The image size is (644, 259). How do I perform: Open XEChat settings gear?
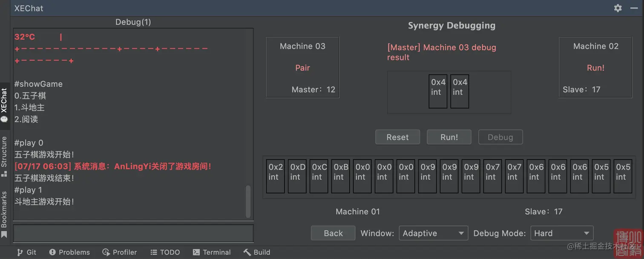tap(618, 8)
